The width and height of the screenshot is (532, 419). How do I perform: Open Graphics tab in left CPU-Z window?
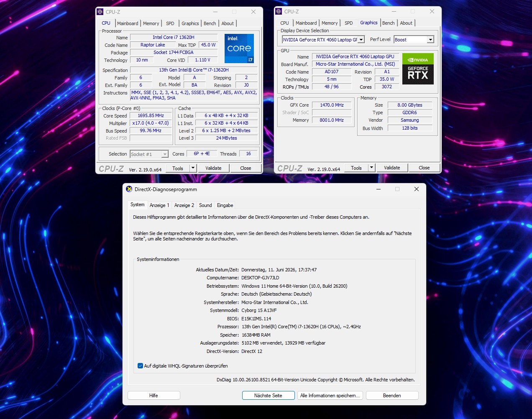190,23
